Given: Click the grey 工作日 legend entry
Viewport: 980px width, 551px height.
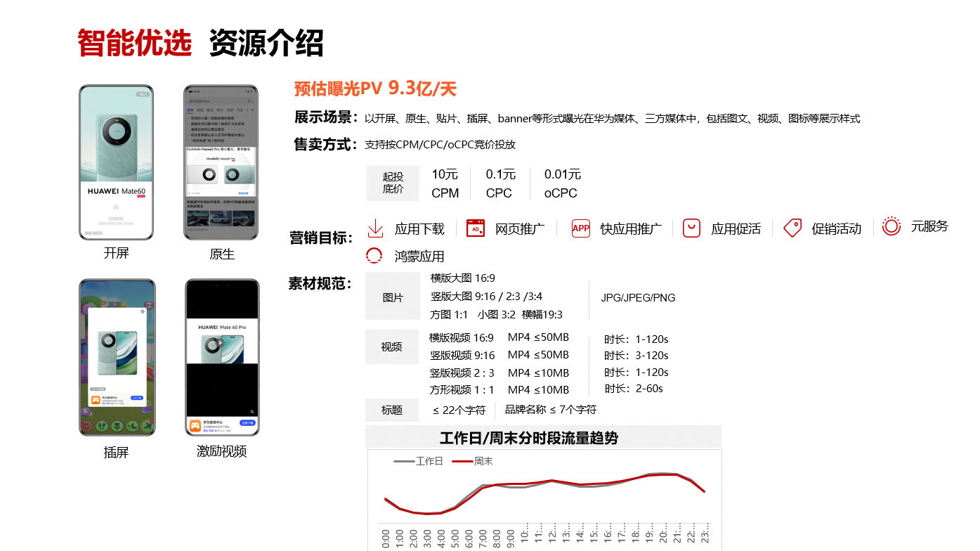Looking at the screenshot, I should 419,461.
